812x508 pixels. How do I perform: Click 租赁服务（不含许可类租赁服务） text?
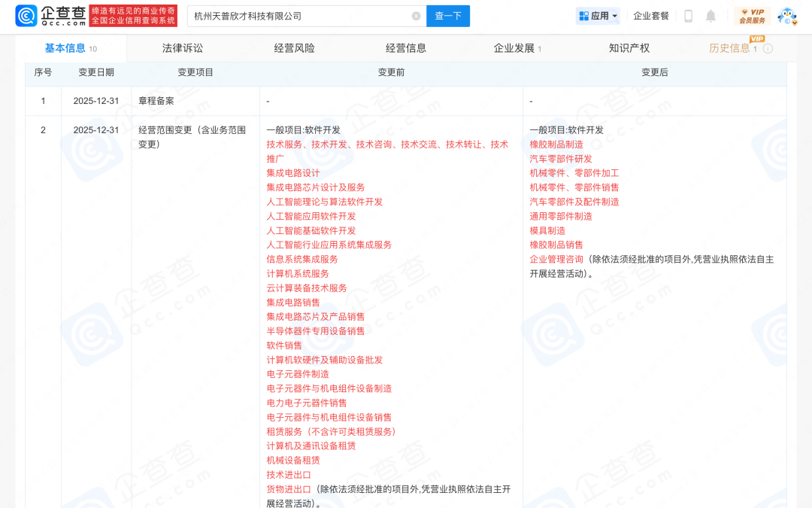pos(331,432)
